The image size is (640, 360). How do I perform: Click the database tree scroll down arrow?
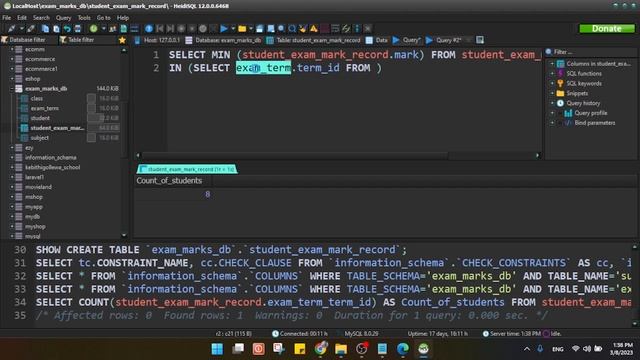[x=124, y=236]
